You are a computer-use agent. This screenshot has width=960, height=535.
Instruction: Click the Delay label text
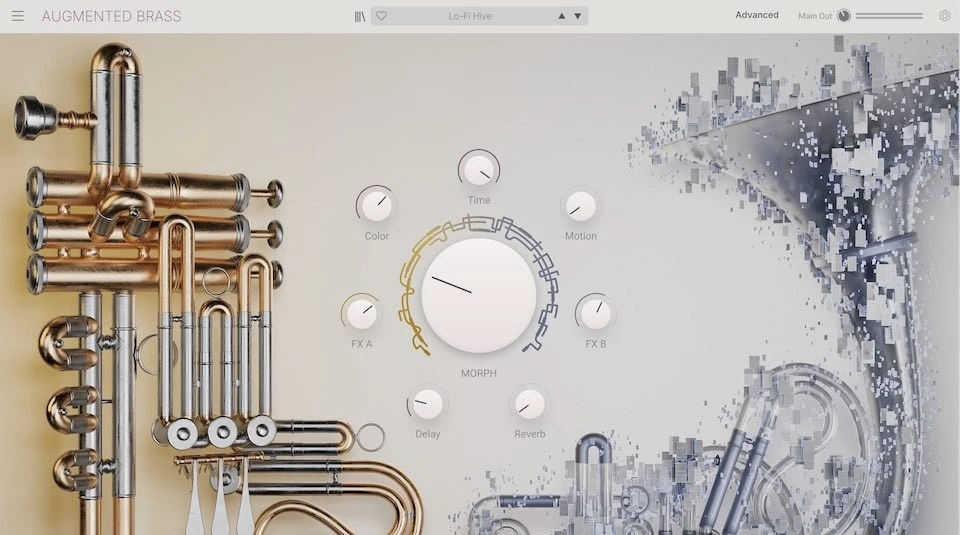(x=427, y=434)
